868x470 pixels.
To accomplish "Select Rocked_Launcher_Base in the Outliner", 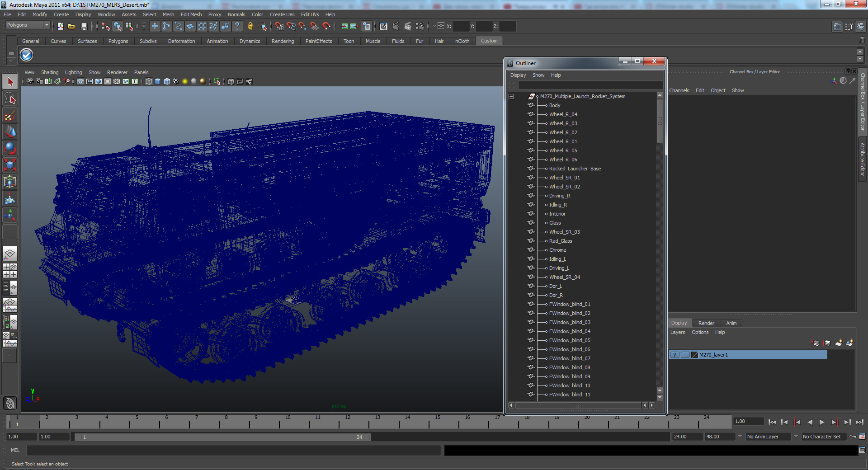I will point(575,169).
